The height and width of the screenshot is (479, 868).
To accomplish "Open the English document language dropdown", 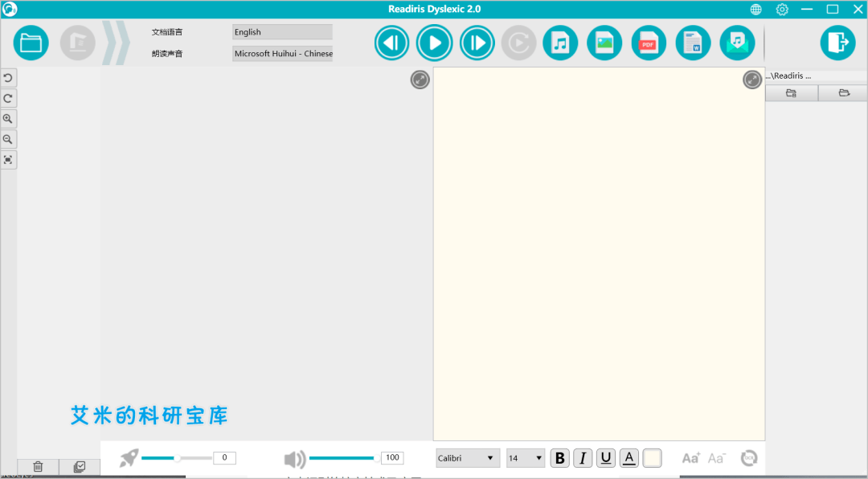I will pyautogui.click(x=282, y=32).
